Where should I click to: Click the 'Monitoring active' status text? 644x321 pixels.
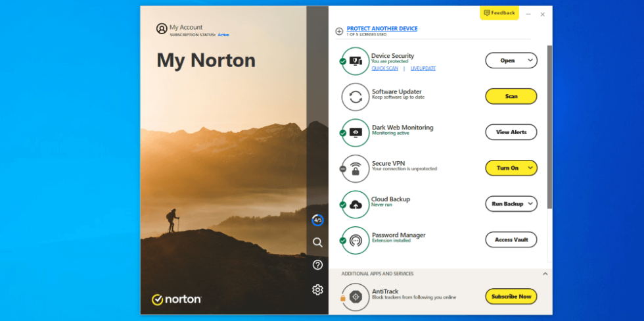(x=390, y=133)
